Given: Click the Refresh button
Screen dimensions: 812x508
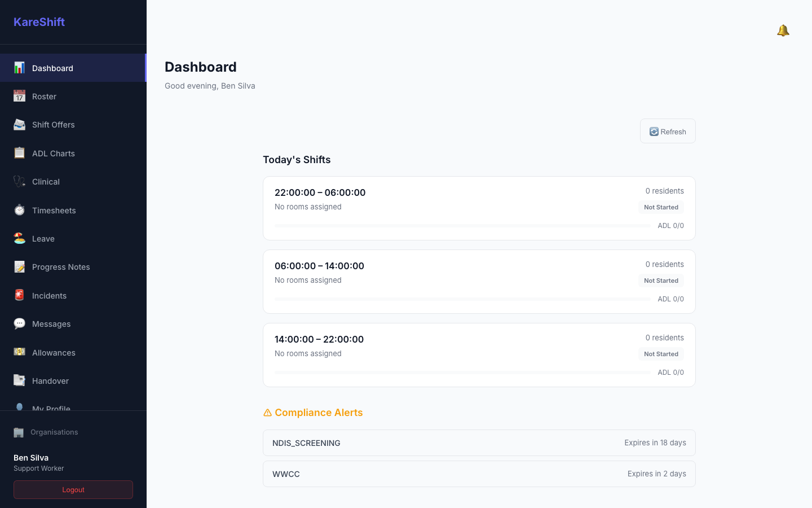Looking at the screenshot, I should point(668,131).
